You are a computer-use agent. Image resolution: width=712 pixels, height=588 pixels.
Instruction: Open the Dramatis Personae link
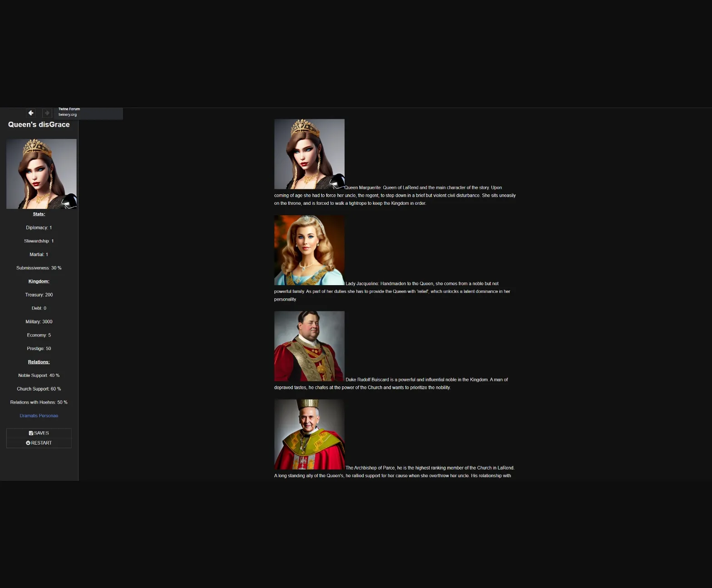click(x=39, y=416)
